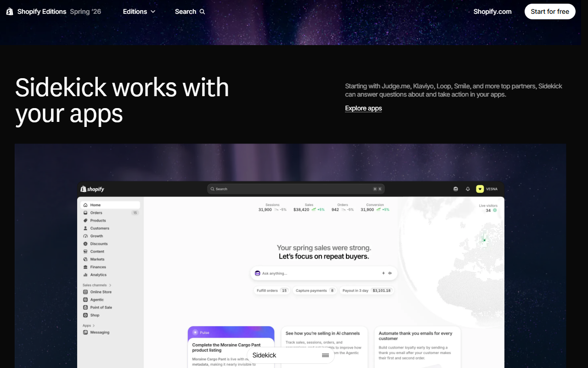Click the Pulse icon on the purple card
Screen dimensions: 588x368
tap(195, 333)
